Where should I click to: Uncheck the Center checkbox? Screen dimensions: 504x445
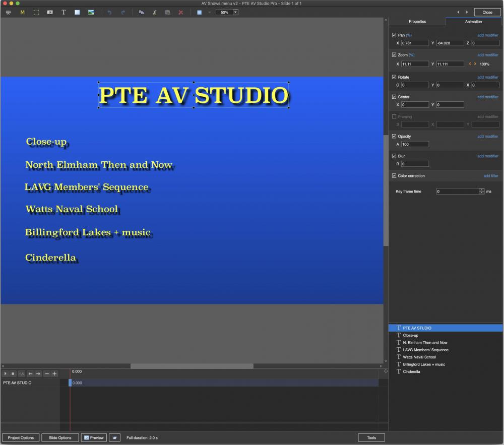point(394,97)
